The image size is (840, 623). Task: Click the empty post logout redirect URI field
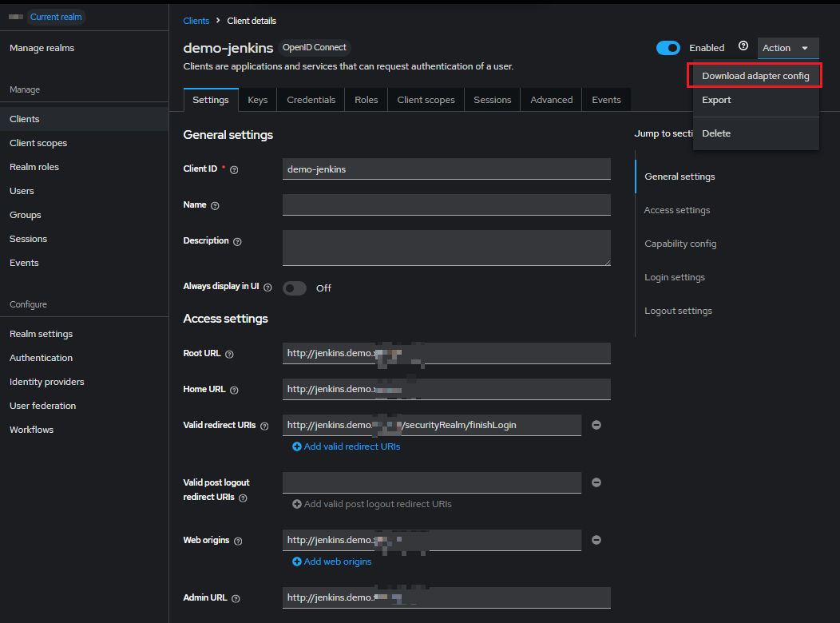coord(432,482)
